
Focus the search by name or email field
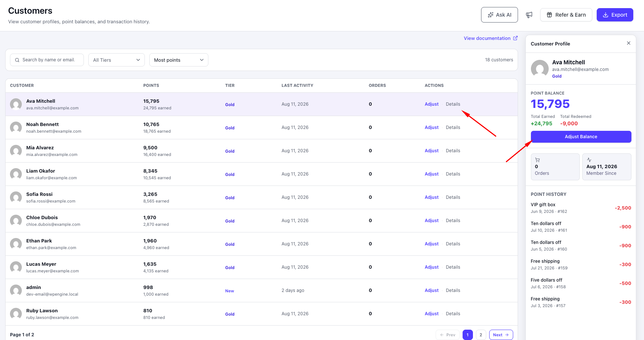47,60
